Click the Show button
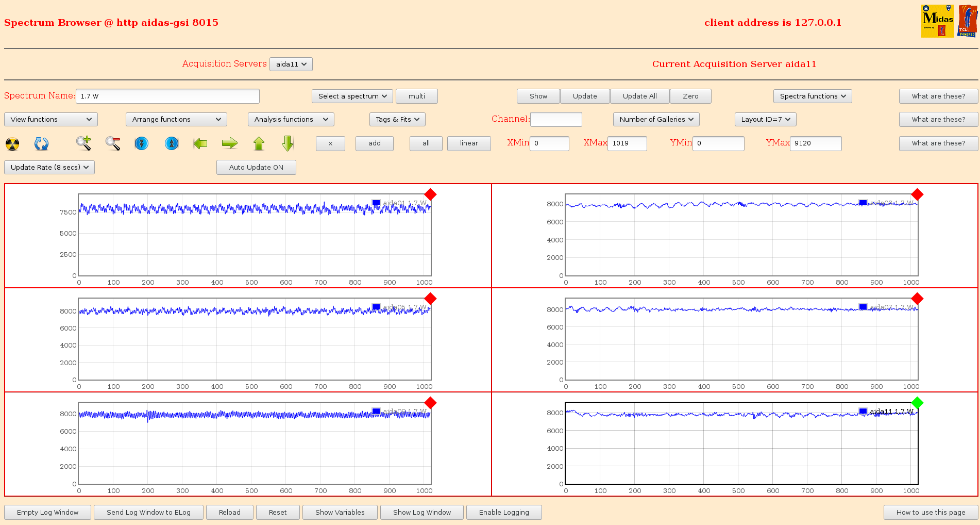The image size is (980, 525). [538, 96]
